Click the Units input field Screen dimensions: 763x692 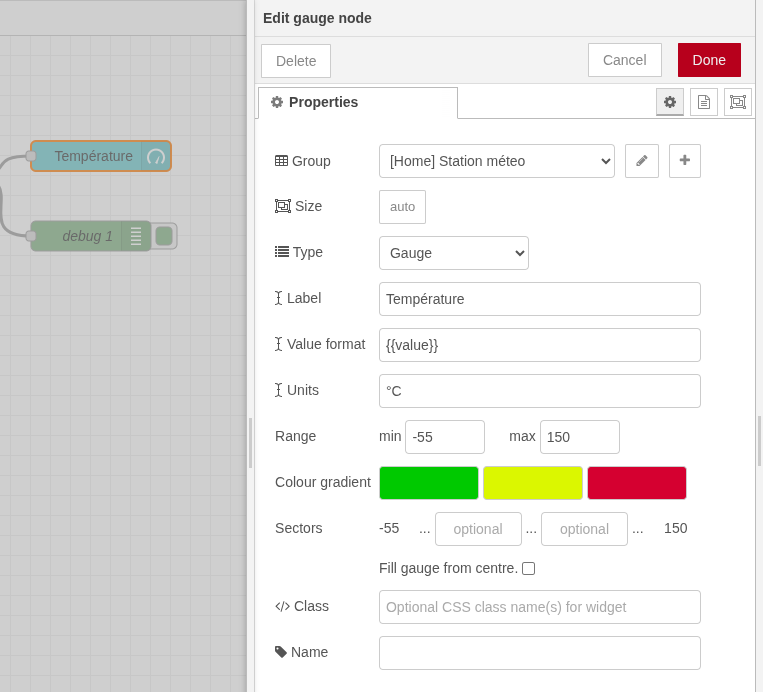pos(540,391)
